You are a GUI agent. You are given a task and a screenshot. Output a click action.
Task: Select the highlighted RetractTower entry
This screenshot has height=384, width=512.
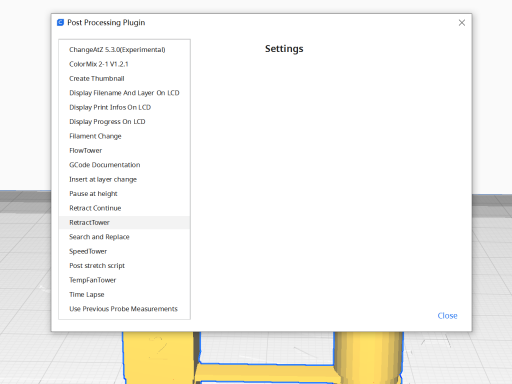pyautogui.click(x=124, y=223)
